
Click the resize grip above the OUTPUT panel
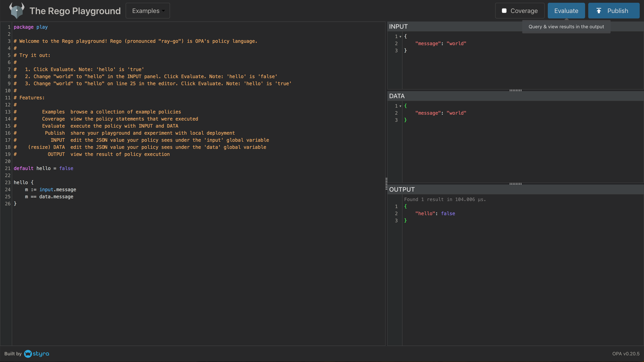515,184
